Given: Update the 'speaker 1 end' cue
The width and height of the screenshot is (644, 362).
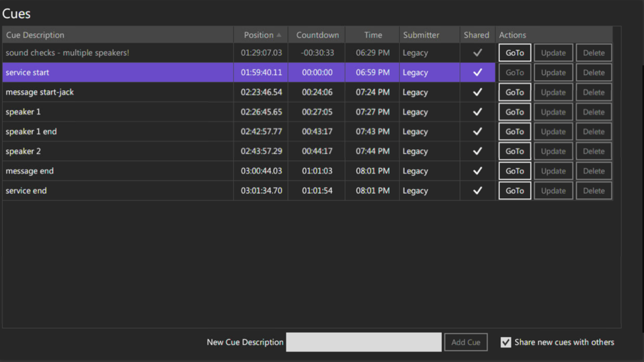Looking at the screenshot, I should pyautogui.click(x=553, y=132).
